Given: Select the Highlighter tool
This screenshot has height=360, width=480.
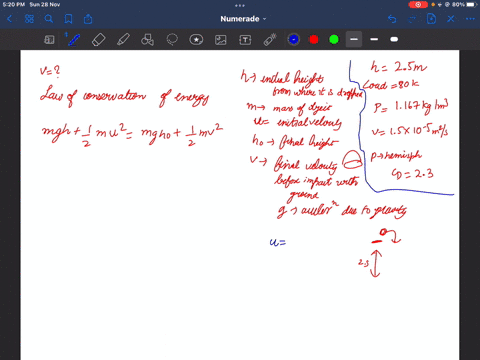Looking at the screenshot, I should [x=123, y=40].
